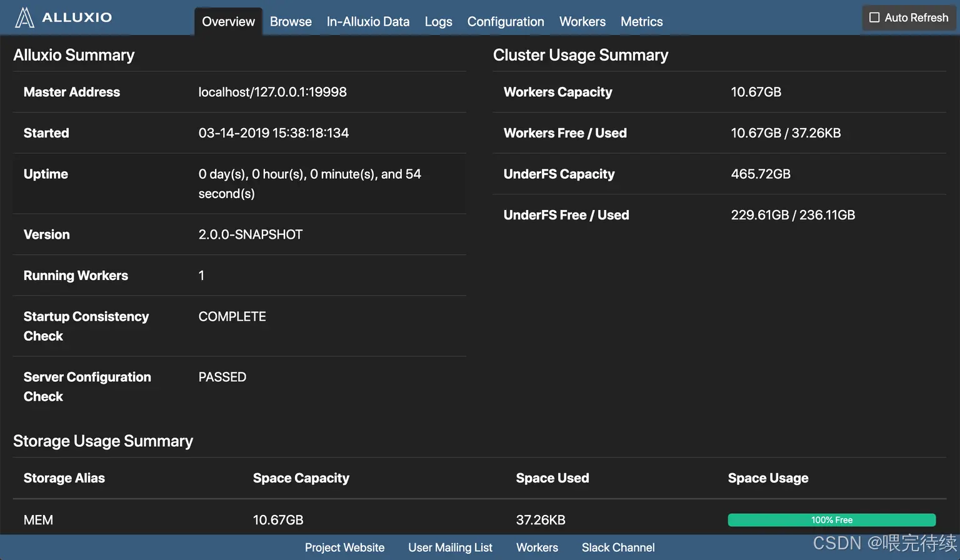
Task: Click the Workers link in the footer
Action: pyautogui.click(x=537, y=547)
